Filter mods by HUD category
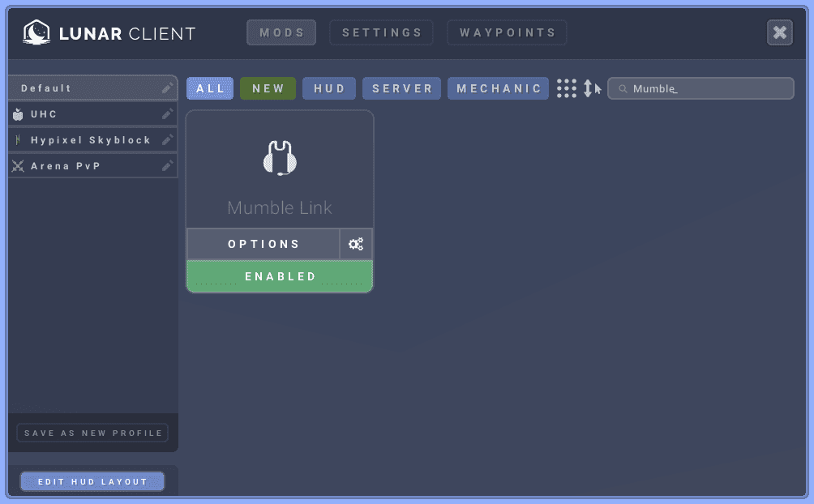This screenshot has height=504, width=814. point(329,88)
